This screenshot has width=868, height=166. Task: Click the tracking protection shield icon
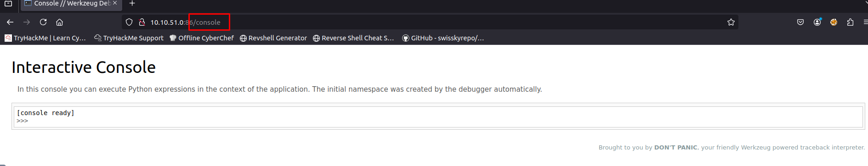[x=129, y=22]
